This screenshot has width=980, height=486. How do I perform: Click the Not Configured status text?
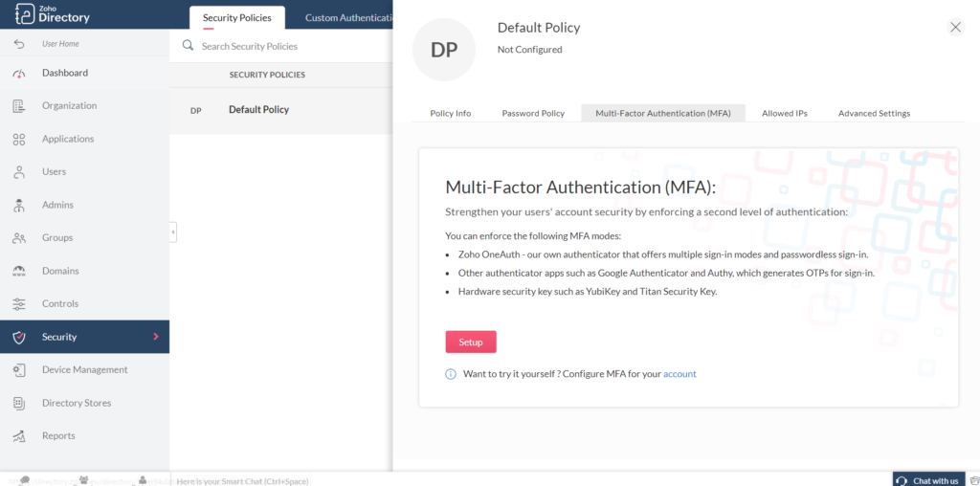click(x=529, y=50)
